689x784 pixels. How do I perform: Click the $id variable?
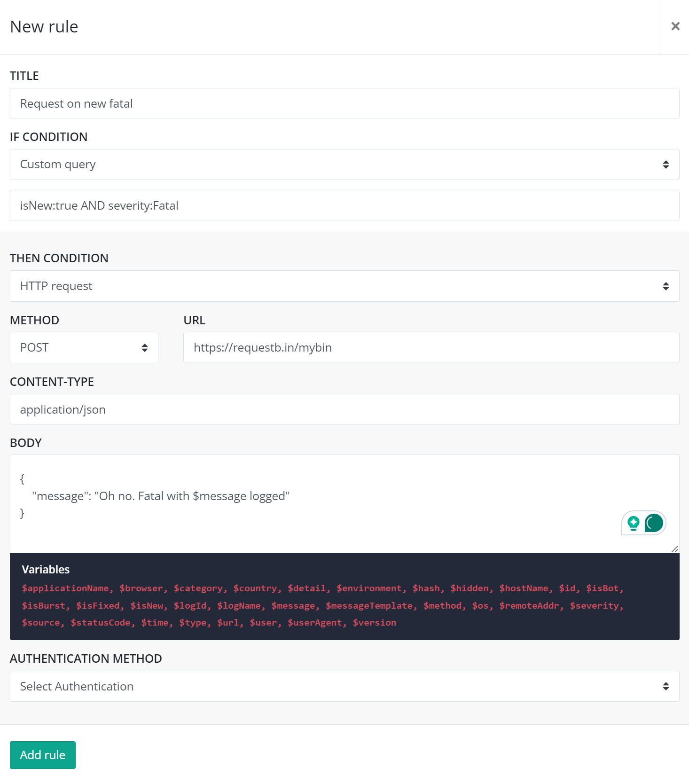567,588
